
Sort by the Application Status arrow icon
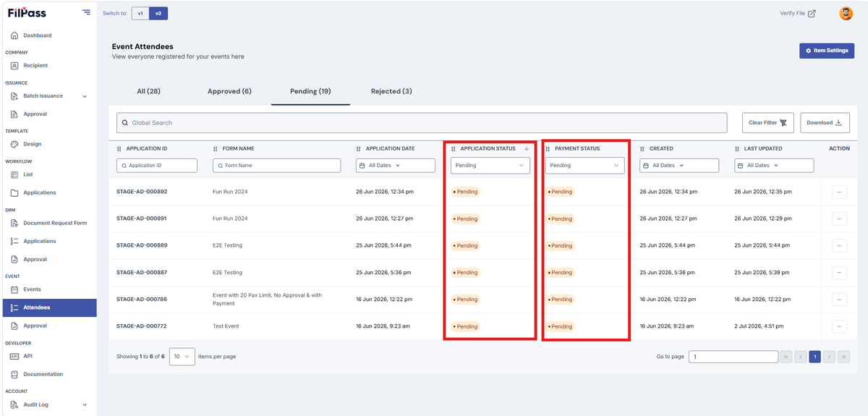[526, 148]
